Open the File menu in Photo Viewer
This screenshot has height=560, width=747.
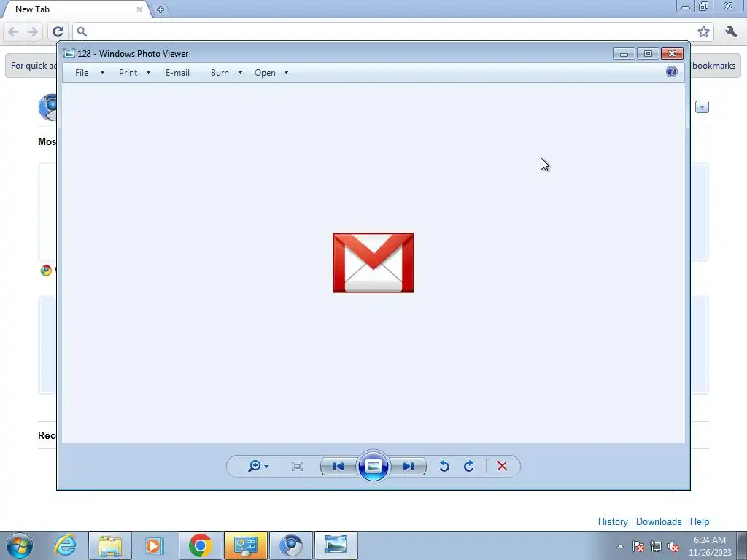(82, 73)
